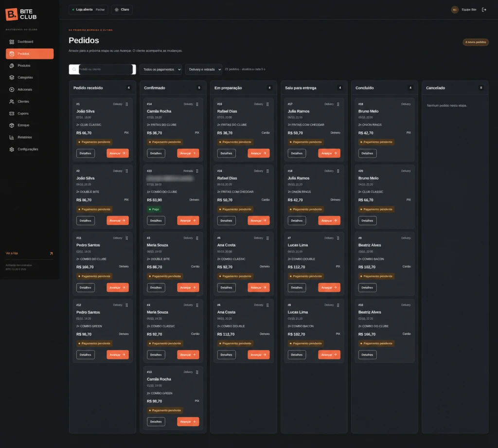Image resolution: width=498 pixels, height=448 pixels.
Task: Toggle store closed with Fechar
Action: [x=100, y=10]
